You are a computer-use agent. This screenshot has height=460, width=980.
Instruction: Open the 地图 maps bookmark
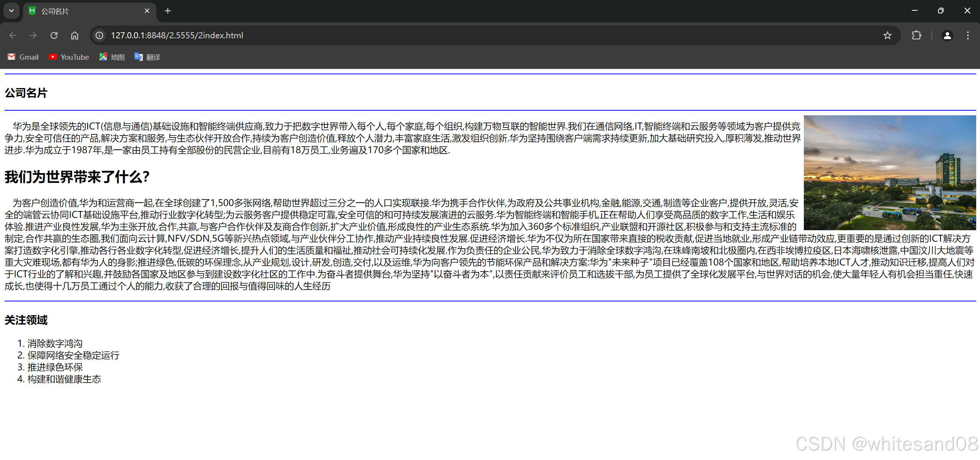pyautogui.click(x=112, y=57)
